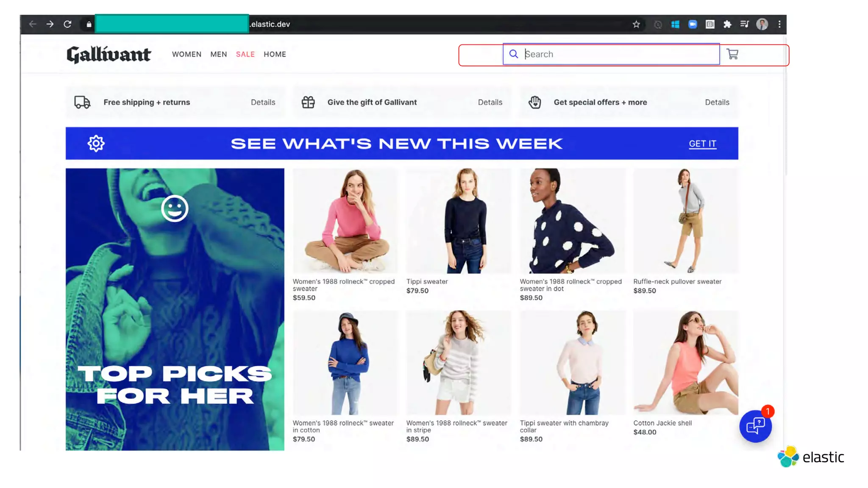Screen dimensions: 868x488
Task: Click the gift box icon
Action: [x=308, y=102]
